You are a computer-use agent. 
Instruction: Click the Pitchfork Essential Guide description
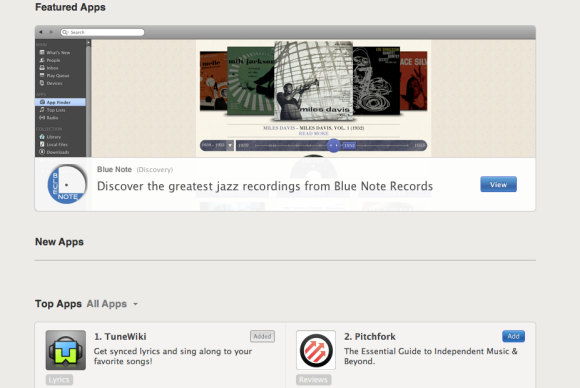pyautogui.click(x=431, y=356)
